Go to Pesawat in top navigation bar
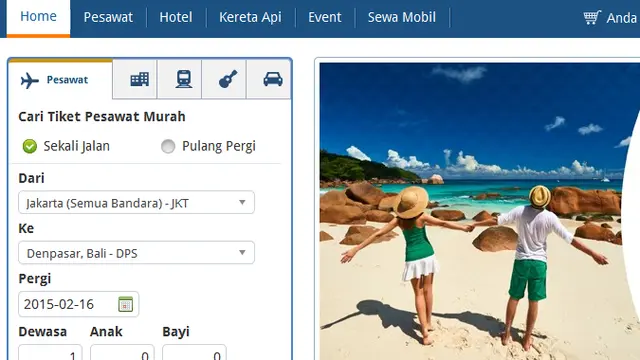 click(108, 17)
